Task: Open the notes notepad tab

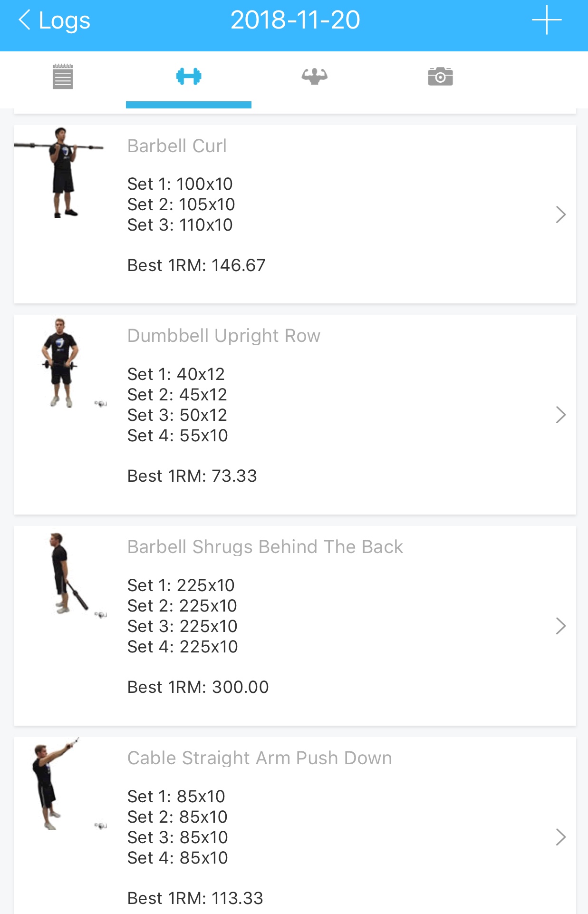Action: pos(63,77)
